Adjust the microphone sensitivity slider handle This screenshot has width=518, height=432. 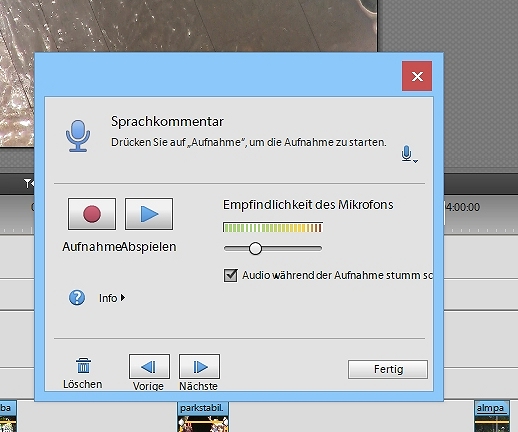point(255,248)
